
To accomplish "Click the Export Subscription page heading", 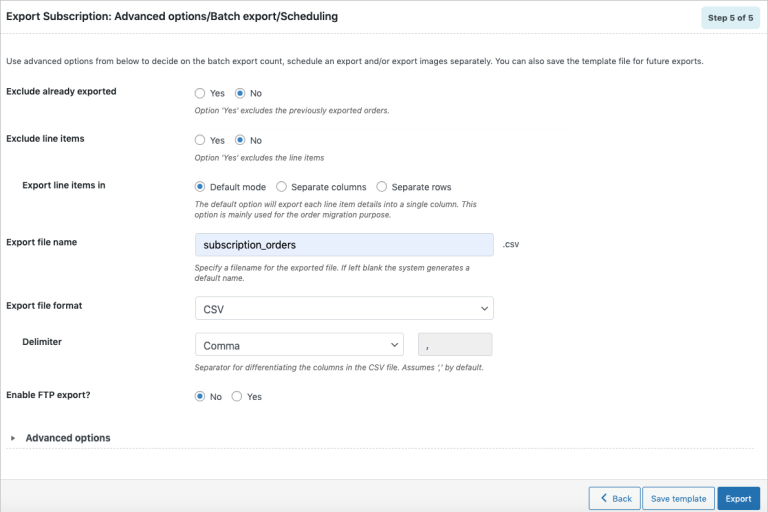I will [172, 16].
